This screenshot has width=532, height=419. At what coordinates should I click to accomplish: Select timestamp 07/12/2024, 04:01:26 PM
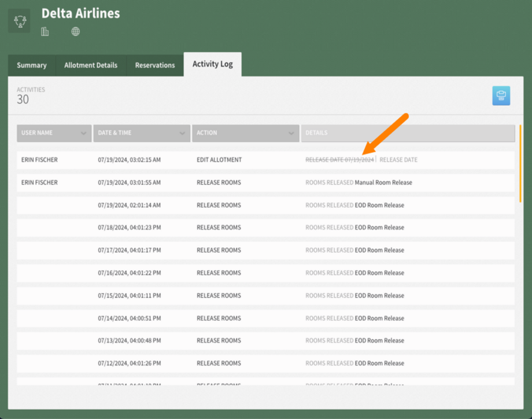(130, 363)
